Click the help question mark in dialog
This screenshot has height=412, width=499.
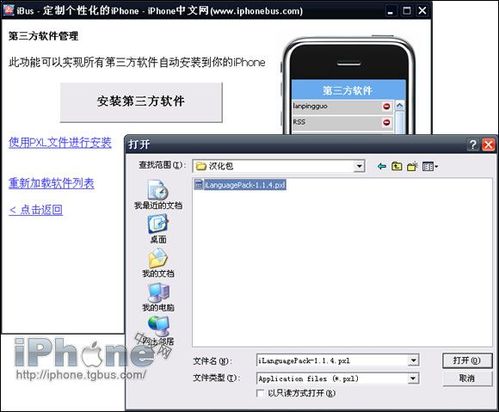coord(473,145)
